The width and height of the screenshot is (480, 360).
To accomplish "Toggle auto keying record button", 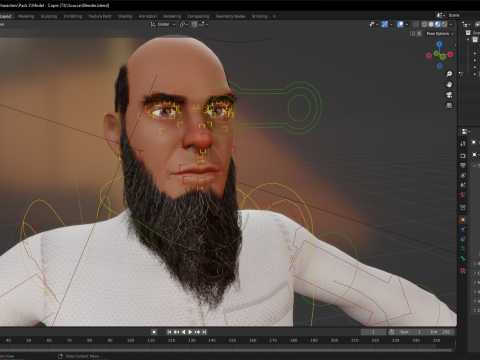I will [x=154, y=332].
